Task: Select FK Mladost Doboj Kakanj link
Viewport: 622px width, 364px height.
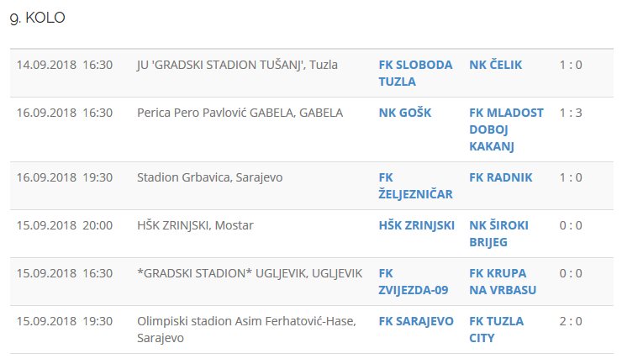Action: coord(506,129)
